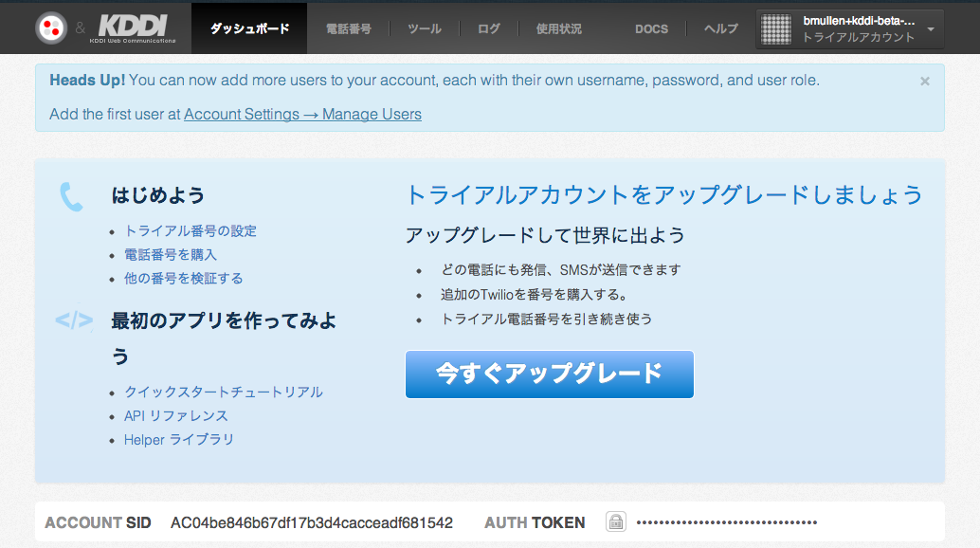
Task: Click the bmullen+kddi-beta account name
Action: point(859,21)
